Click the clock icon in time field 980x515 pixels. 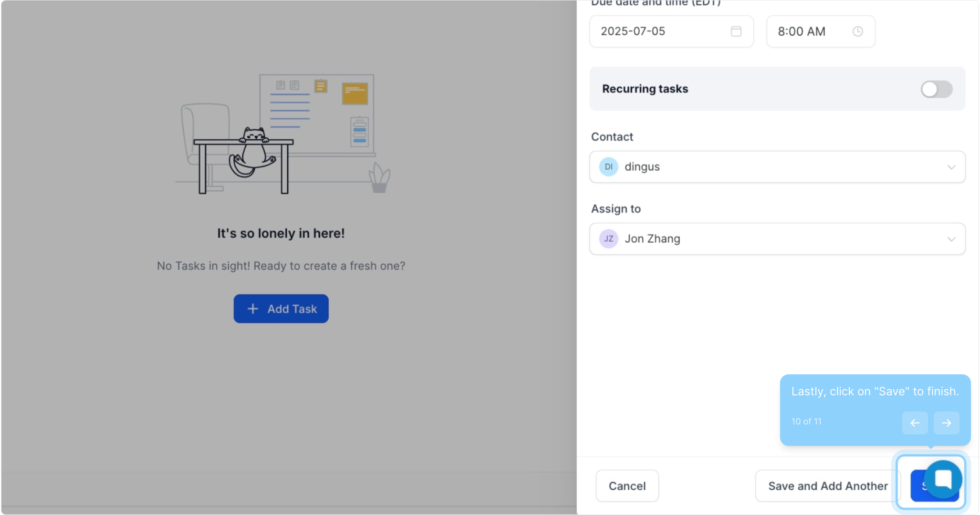point(857,31)
